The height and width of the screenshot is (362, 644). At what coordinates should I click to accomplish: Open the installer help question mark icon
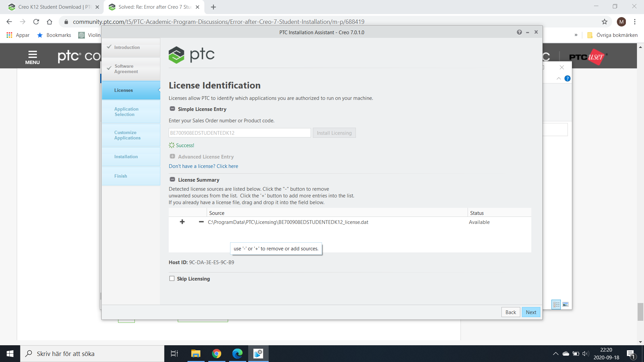[x=520, y=32]
